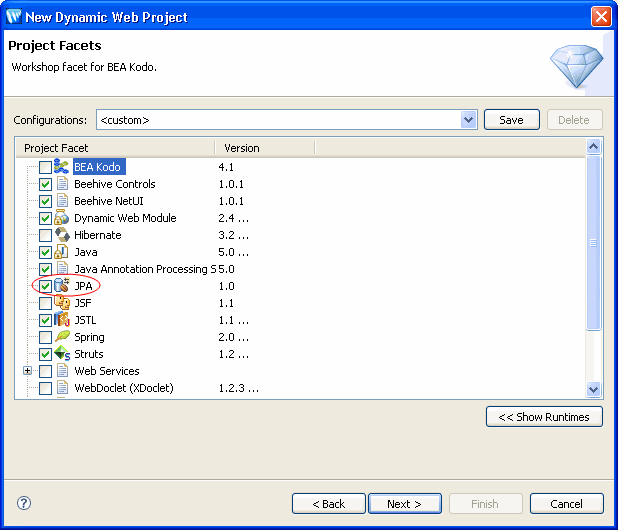Viewport: 618px width, 530px height.
Task: Enable the JSF facet checkbox
Action: pyautogui.click(x=45, y=303)
